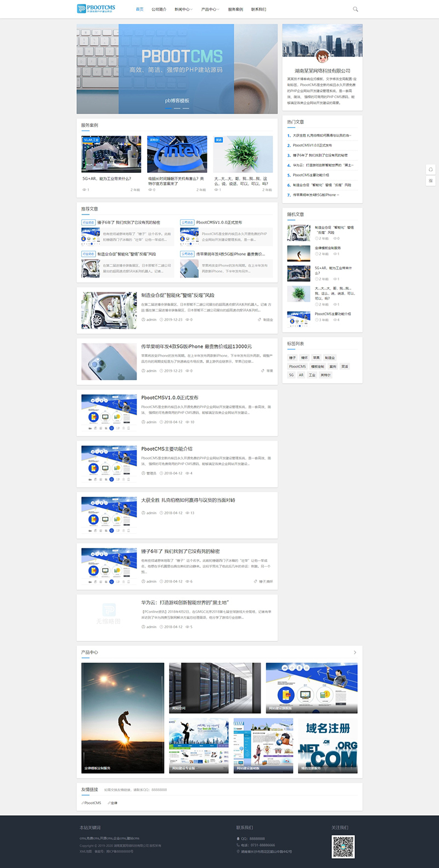Click the arrow icon in 产品中心 header
Viewport: 439px width, 868px height.
coord(354,652)
